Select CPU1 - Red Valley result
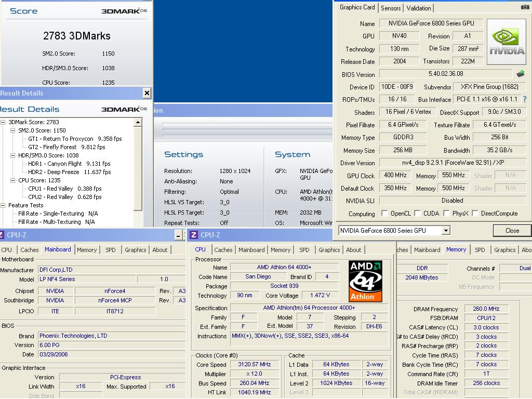 (x=65, y=189)
